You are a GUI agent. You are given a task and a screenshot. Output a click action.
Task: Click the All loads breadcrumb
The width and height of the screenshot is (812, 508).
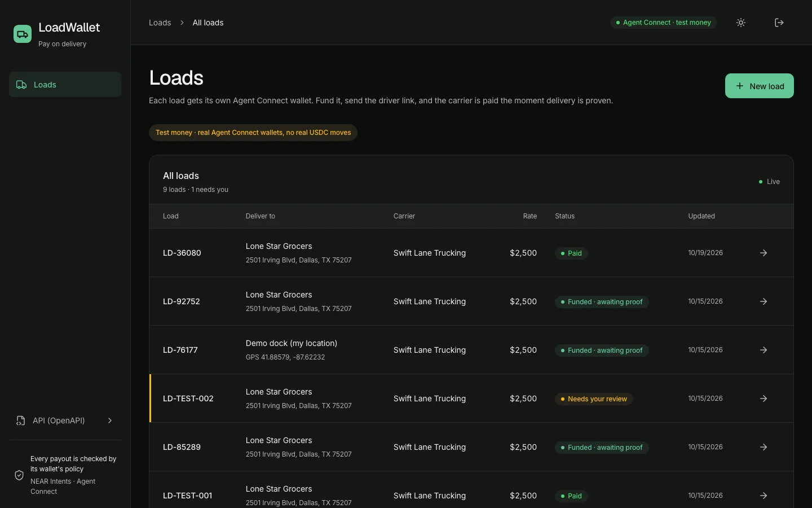pyautogui.click(x=208, y=23)
